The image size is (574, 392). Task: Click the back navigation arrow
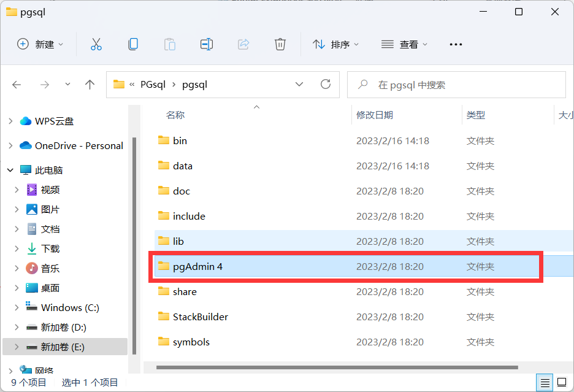(x=17, y=84)
